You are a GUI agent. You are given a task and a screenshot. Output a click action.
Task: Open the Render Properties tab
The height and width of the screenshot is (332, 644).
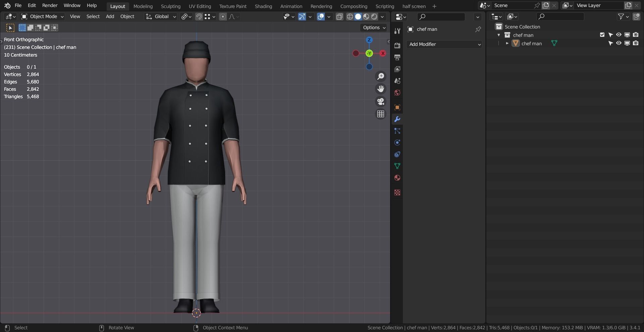(397, 45)
